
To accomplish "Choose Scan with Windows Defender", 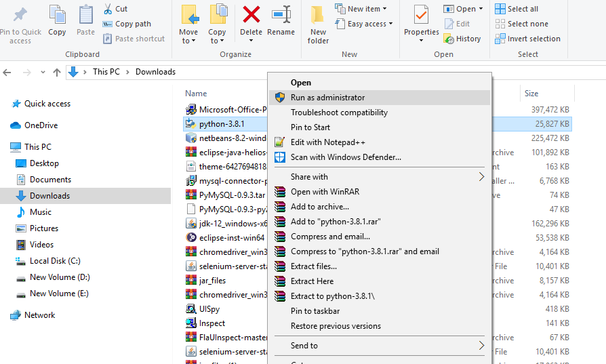I will pos(379,157).
